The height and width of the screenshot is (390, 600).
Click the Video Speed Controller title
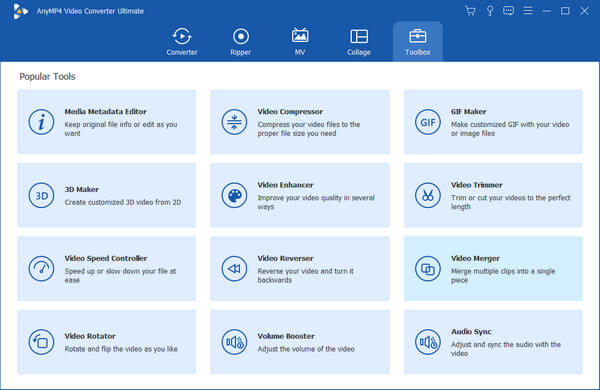pyautogui.click(x=106, y=258)
